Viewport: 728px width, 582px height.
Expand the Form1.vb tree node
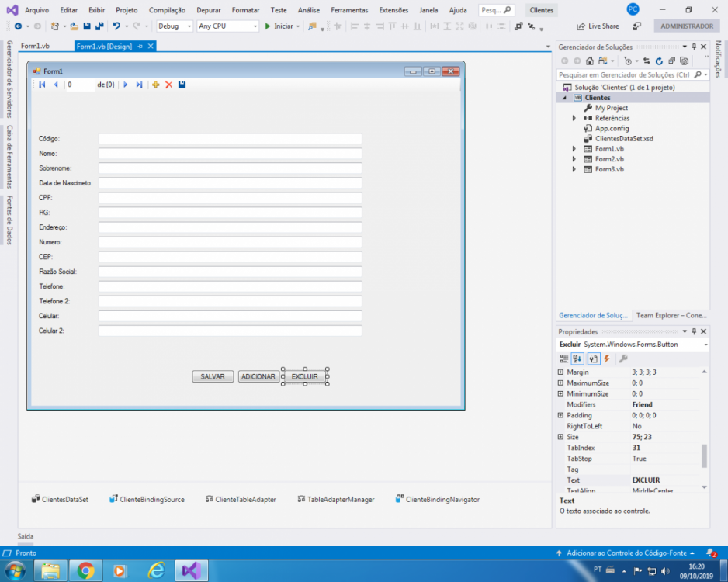click(574, 148)
